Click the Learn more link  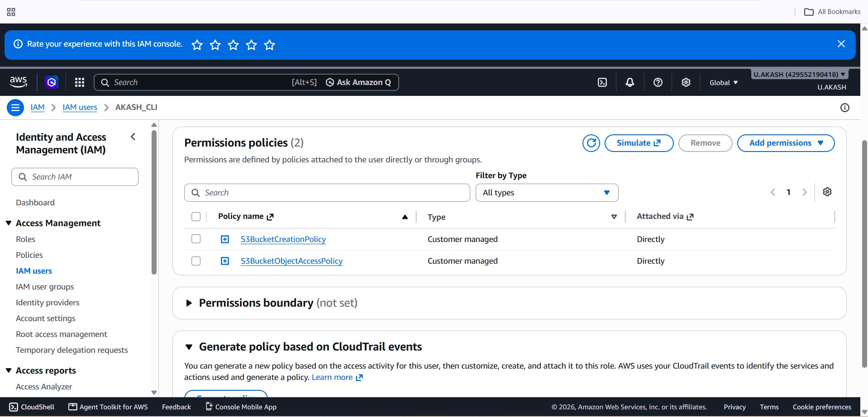tap(337, 377)
